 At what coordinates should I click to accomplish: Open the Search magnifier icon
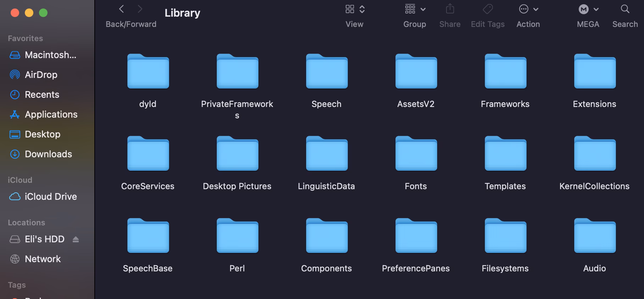(x=625, y=9)
